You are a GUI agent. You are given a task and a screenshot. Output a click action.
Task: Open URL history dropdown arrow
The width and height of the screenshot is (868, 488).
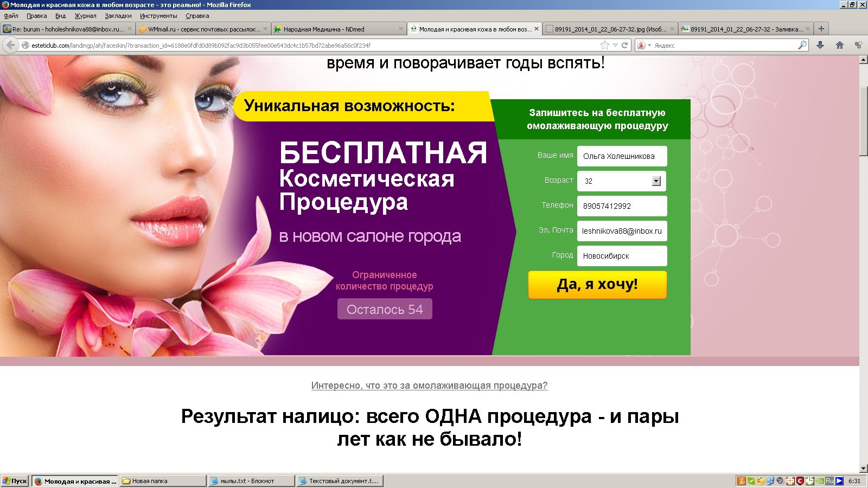pos(615,45)
